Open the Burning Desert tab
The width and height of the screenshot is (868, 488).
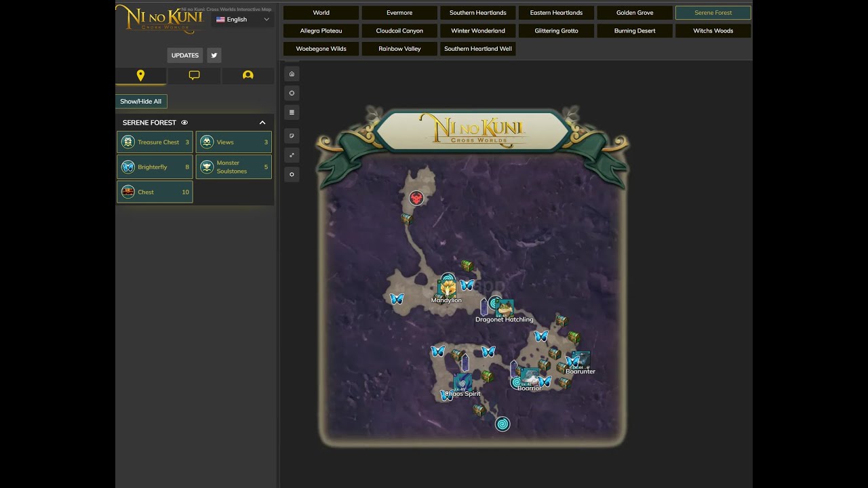point(635,31)
